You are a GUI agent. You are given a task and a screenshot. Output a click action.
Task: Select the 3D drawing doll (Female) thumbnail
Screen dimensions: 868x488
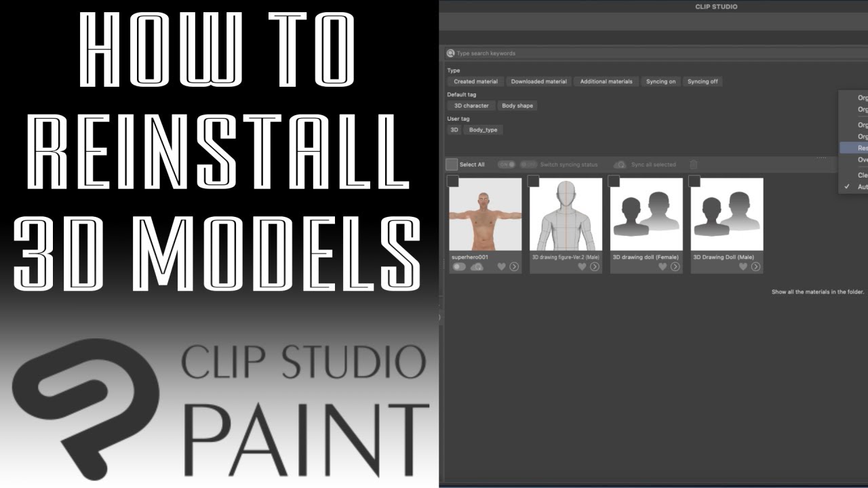[x=646, y=214]
